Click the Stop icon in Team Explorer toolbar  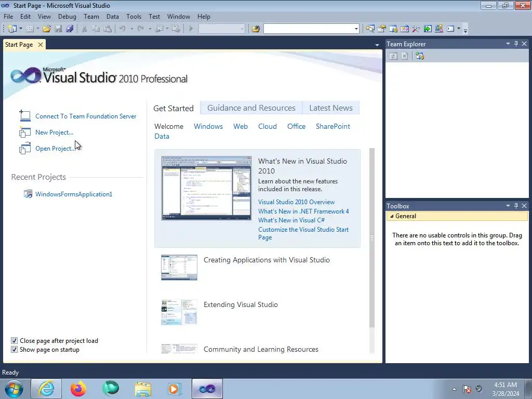(x=404, y=56)
